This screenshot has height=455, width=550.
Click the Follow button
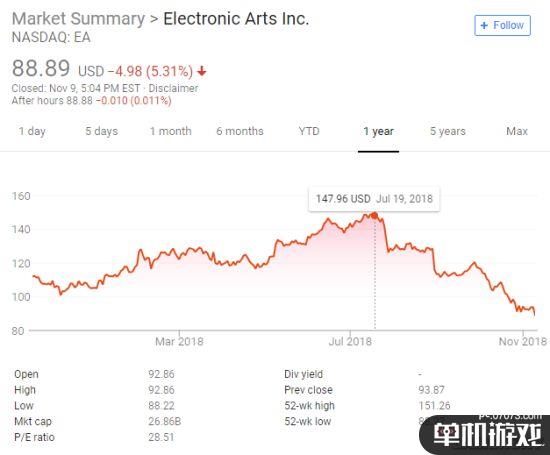[502, 25]
